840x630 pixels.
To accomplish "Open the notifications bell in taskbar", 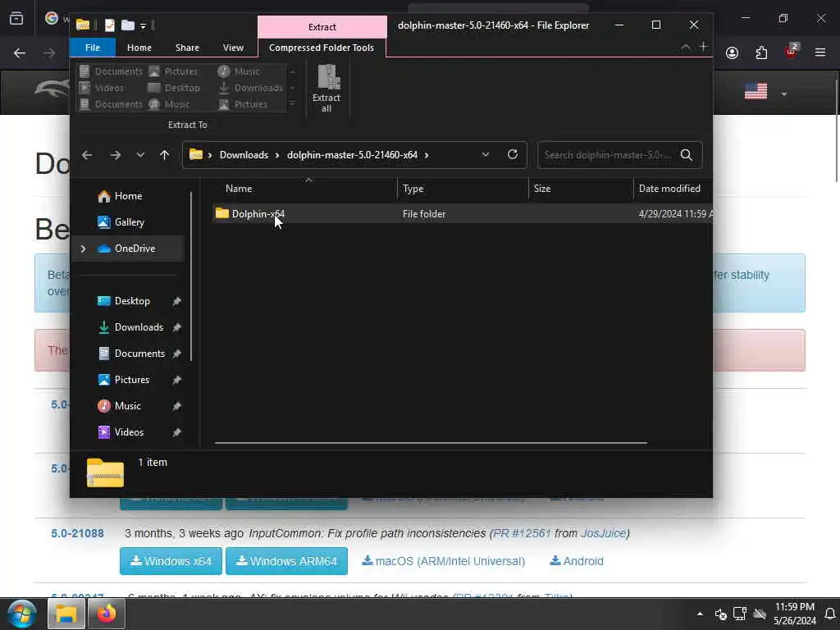I will coord(830,614).
